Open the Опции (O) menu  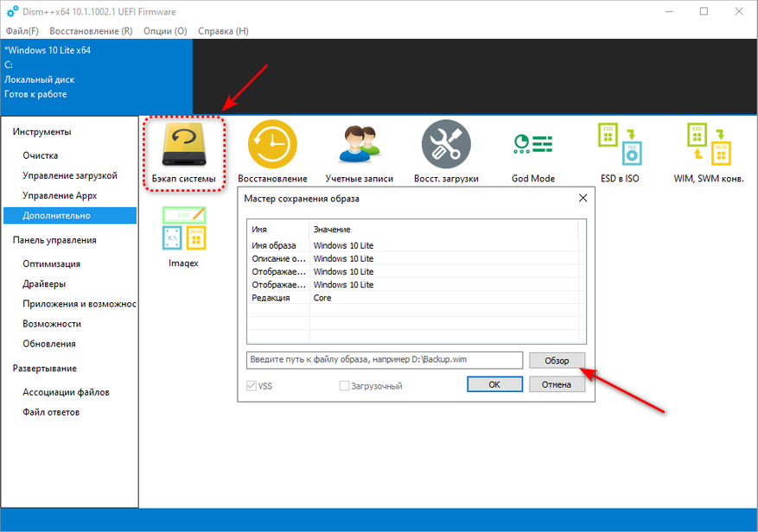165,31
